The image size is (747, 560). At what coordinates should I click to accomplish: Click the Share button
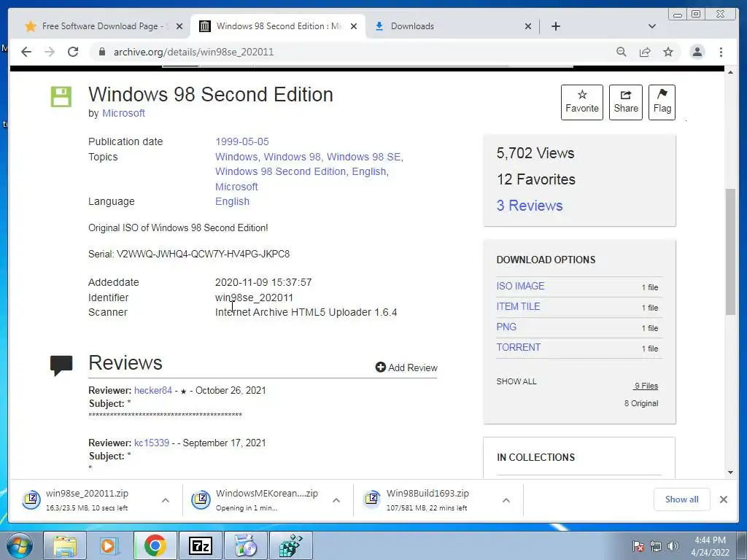coord(625,102)
